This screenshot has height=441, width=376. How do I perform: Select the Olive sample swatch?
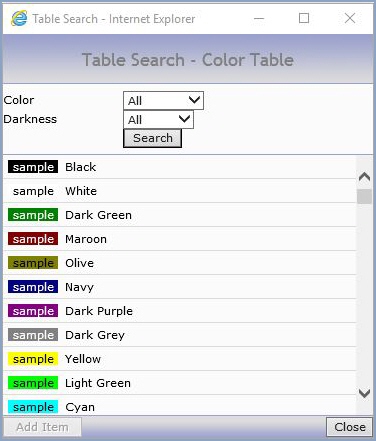33,263
